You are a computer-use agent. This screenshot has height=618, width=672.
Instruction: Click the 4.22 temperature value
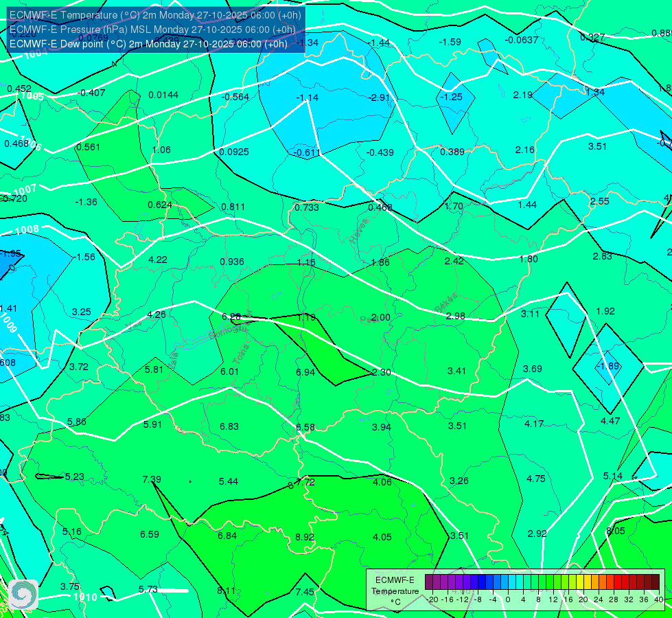pyautogui.click(x=158, y=260)
